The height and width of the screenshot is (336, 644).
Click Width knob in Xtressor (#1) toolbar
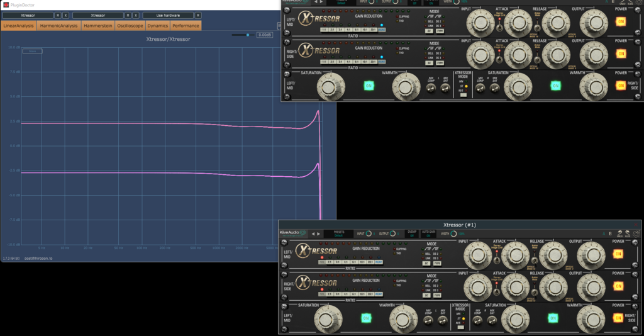453,233
